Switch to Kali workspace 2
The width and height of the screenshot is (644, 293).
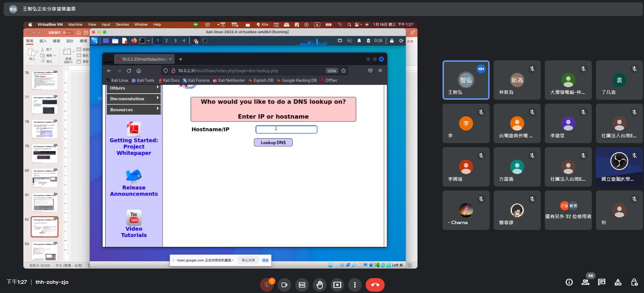click(166, 41)
